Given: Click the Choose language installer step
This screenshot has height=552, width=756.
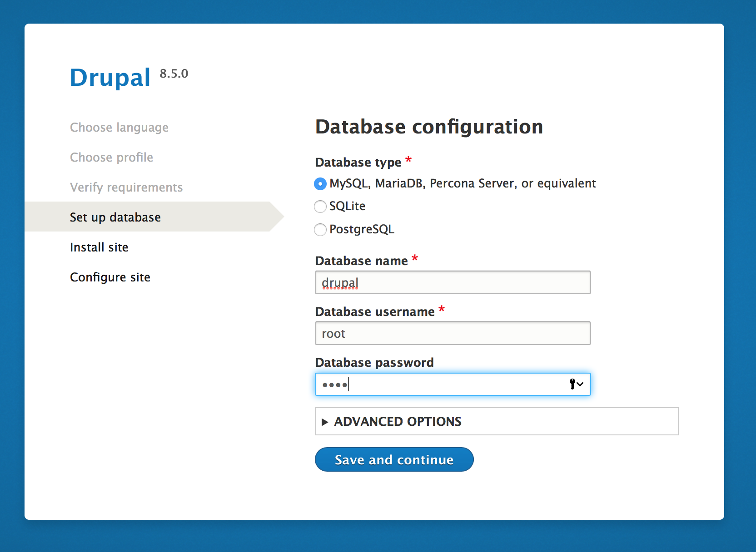Looking at the screenshot, I should click(119, 128).
